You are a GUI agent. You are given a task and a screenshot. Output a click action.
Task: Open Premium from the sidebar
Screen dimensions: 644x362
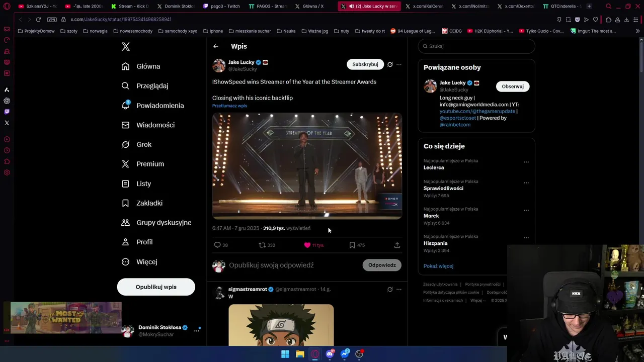coord(143,164)
